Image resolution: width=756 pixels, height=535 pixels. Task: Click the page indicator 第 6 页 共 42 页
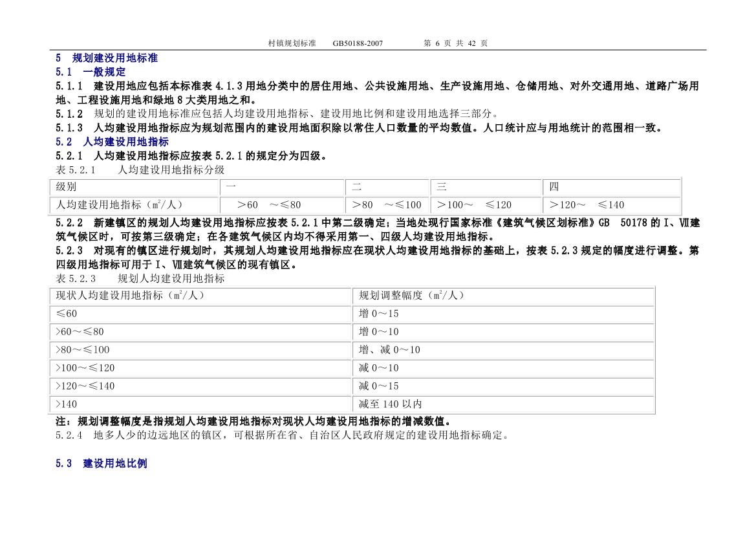[x=456, y=43]
